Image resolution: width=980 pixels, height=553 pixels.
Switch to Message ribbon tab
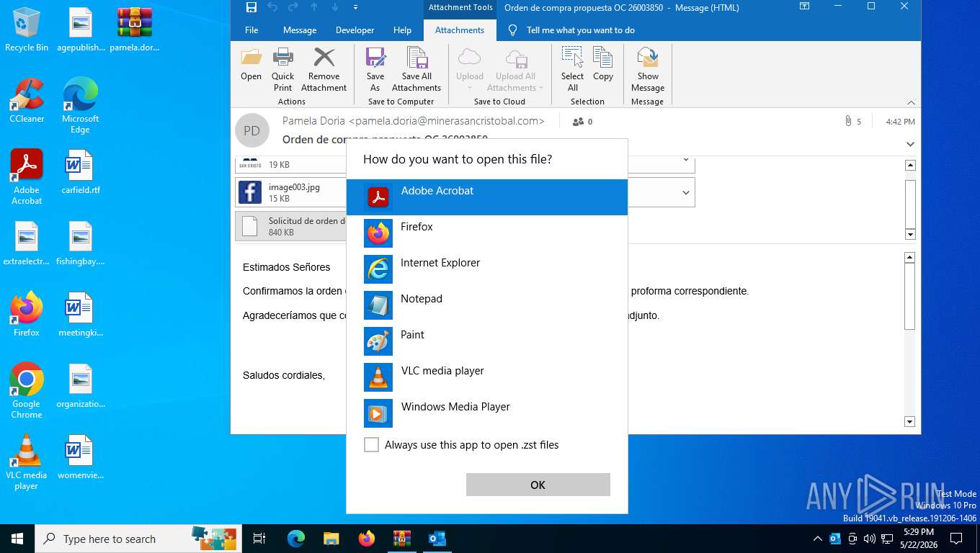pyautogui.click(x=300, y=30)
